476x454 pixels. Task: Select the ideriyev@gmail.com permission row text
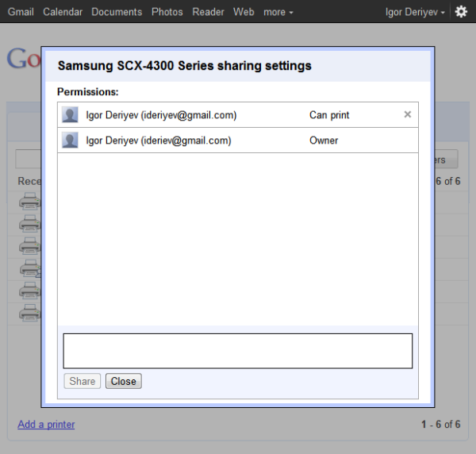pyautogui.click(x=161, y=115)
